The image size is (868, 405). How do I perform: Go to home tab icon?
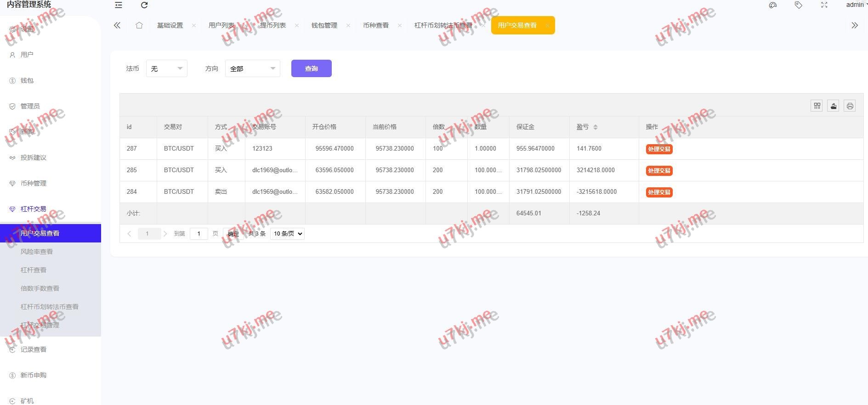tap(139, 25)
